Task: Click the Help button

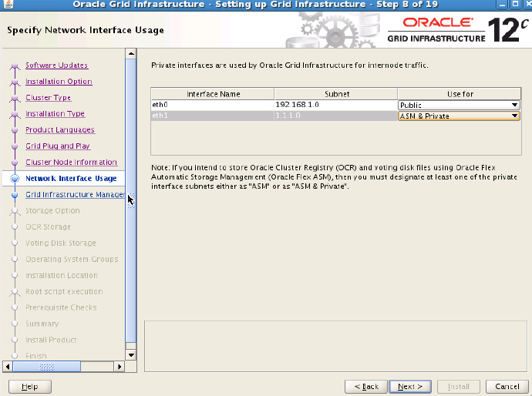Action: pyautogui.click(x=30, y=387)
